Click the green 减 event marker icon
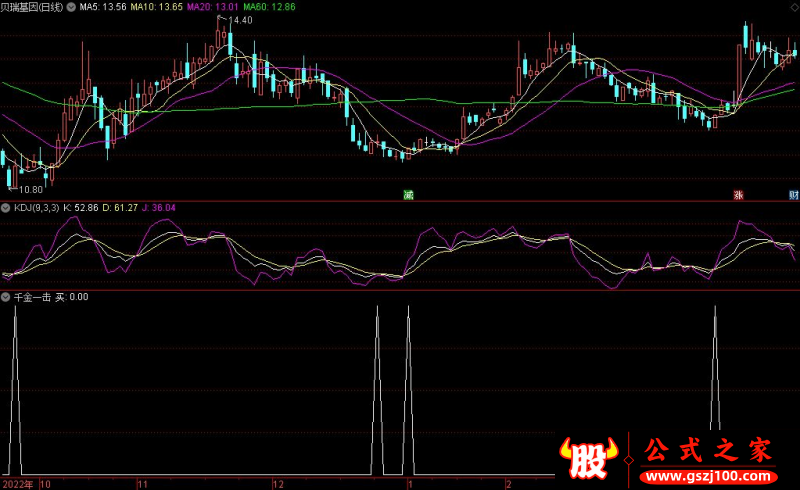 tap(408, 194)
